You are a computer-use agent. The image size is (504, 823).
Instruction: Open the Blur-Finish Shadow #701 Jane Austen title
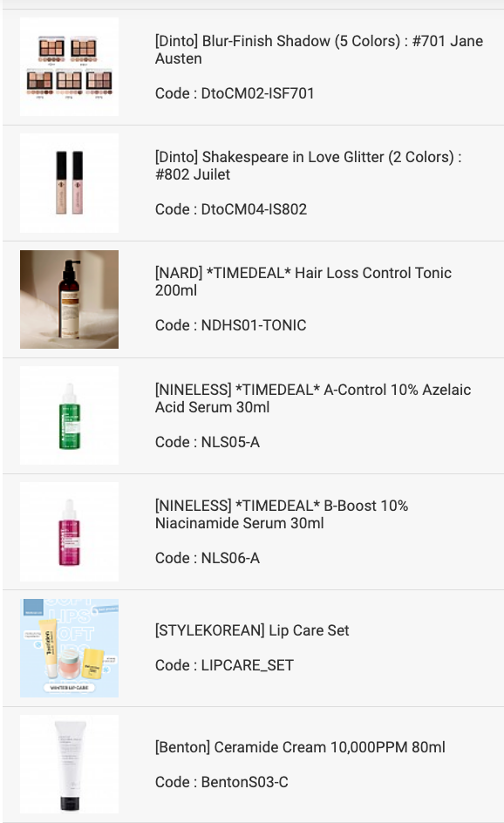318,50
